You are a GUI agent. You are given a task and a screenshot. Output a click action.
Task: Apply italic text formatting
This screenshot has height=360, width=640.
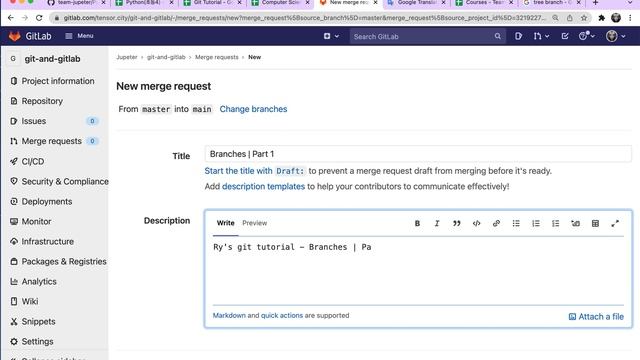[x=437, y=223]
